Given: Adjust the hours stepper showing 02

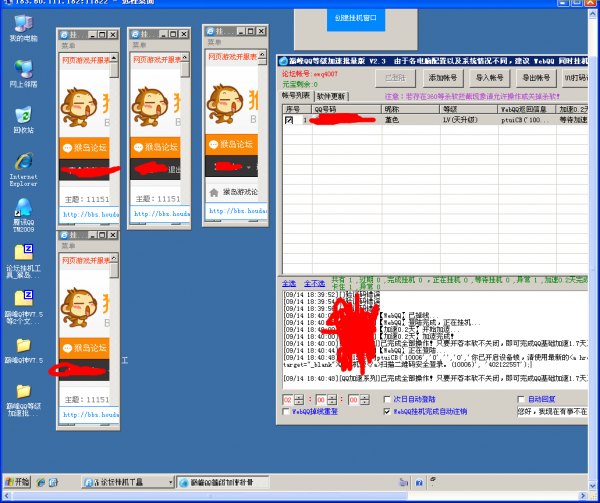Looking at the screenshot, I should pyautogui.click(x=299, y=400).
